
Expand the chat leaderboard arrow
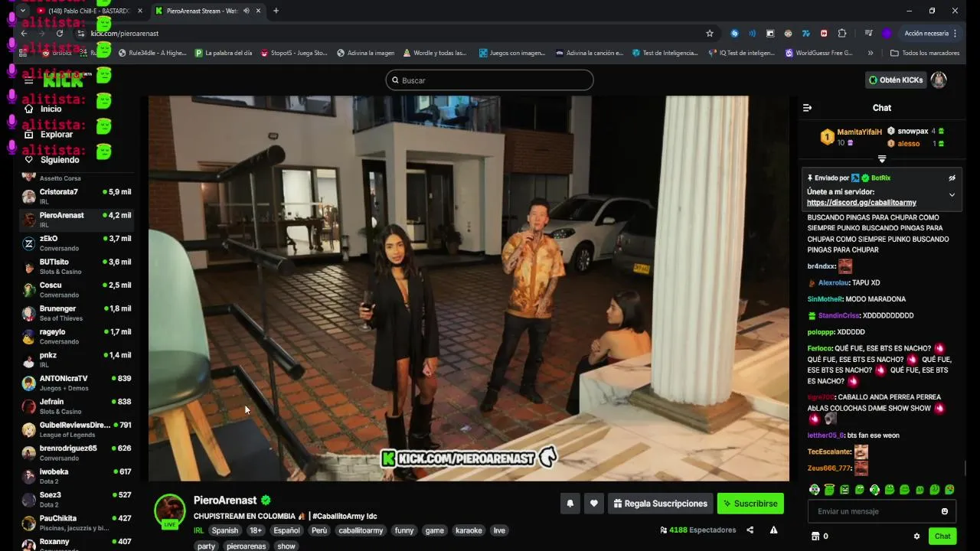pyautogui.click(x=882, y=159)
